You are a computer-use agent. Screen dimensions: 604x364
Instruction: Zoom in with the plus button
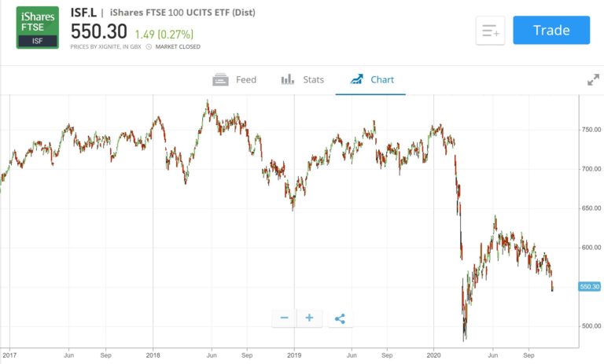(x=309, y=318)
